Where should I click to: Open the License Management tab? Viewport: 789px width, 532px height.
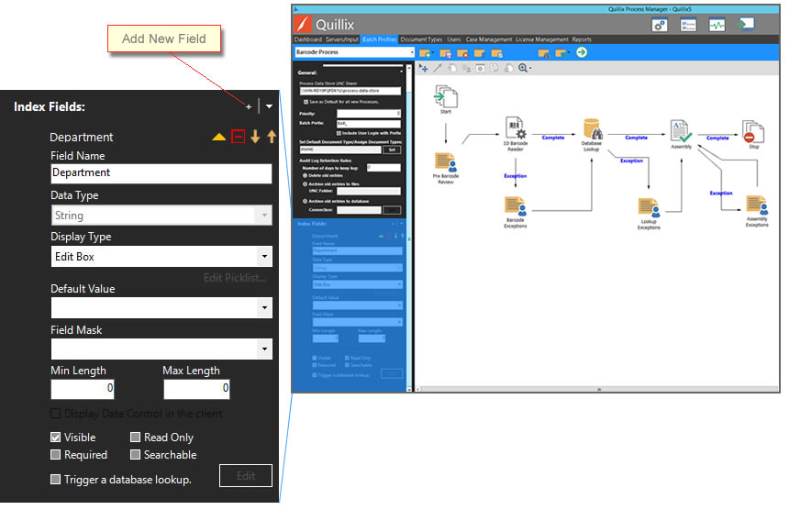(x=542, y=39)
